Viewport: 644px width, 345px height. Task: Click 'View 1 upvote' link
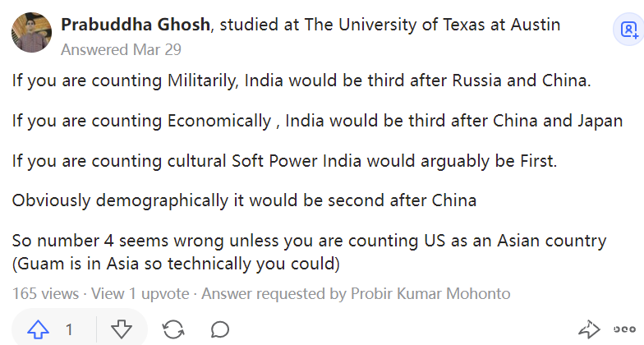142,293
